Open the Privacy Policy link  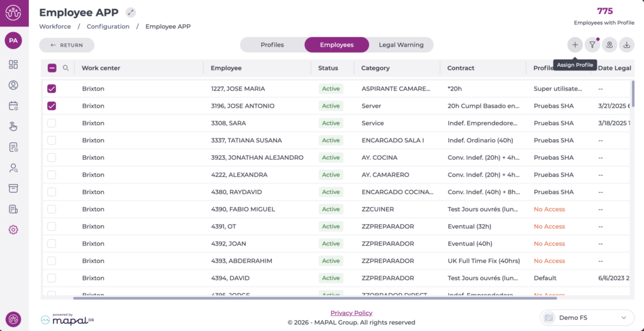351,313
